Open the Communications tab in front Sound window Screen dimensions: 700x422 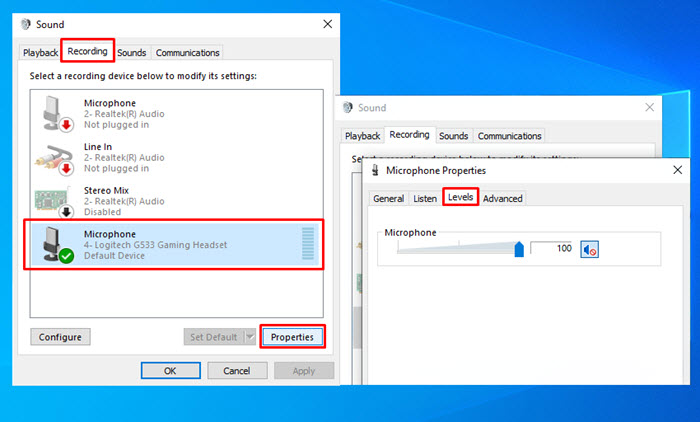tap(188, 53)
